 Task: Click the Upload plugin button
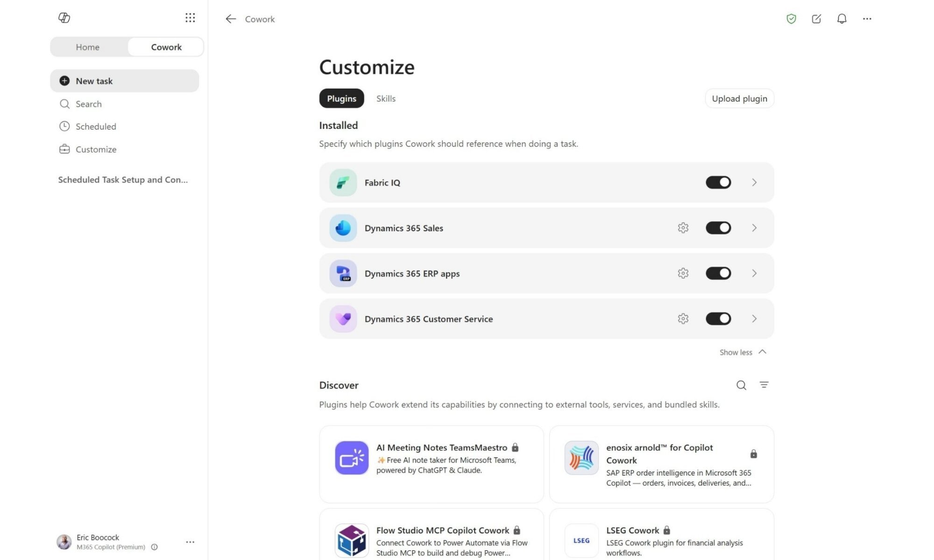(739, 98)
